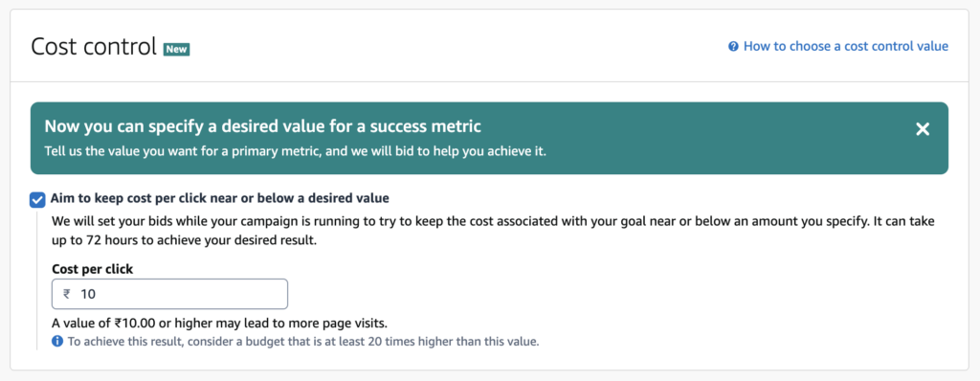The width and height of the screenshot is (980, 381).
Task: Click the Cost per click field label
Action: [x=93, y=269]
